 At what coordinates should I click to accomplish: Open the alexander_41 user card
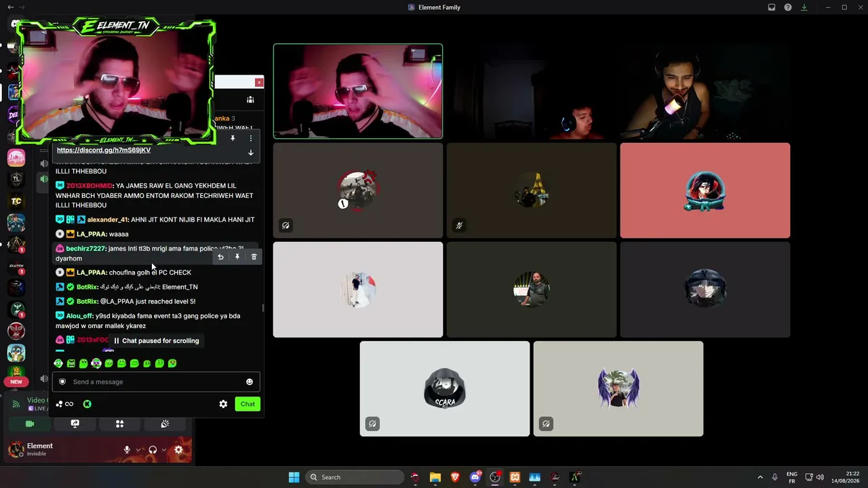pos(106,220)
